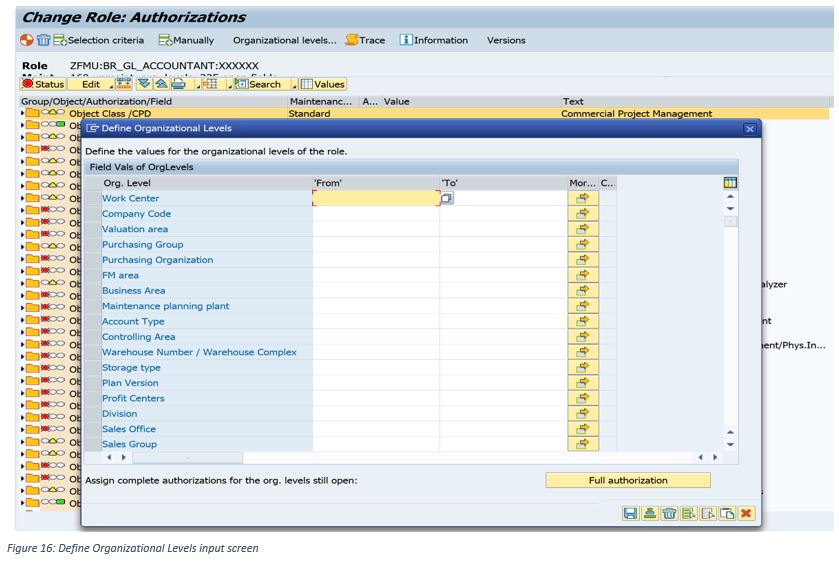The width and height of the screenshot is (839, 561).
Task: Click the 'To' column header
Action: (504, 183)
